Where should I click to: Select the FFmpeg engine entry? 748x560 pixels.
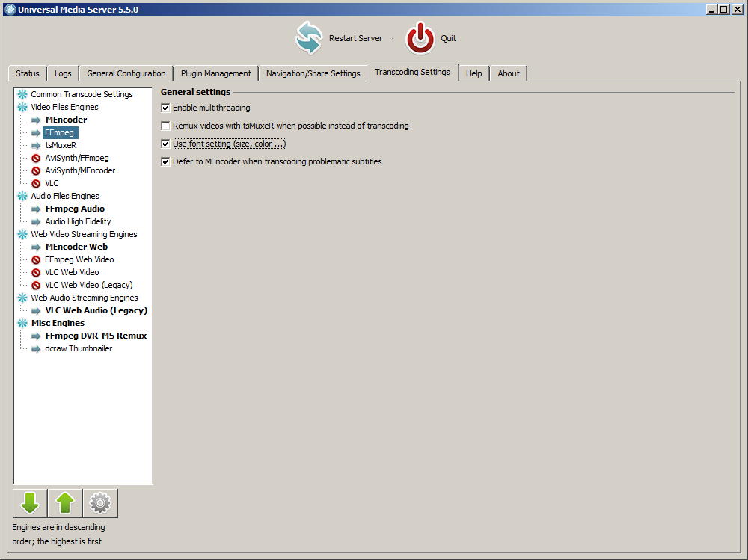pyautogui.click(x=60, y=132)
